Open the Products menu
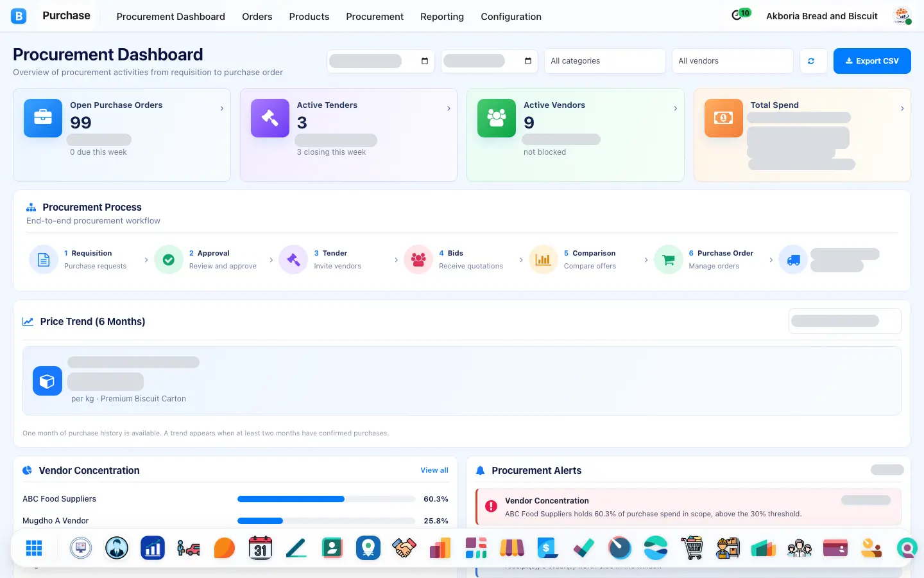Image resolution: width=924 pixels, height=578 pixels. point(309,17)
